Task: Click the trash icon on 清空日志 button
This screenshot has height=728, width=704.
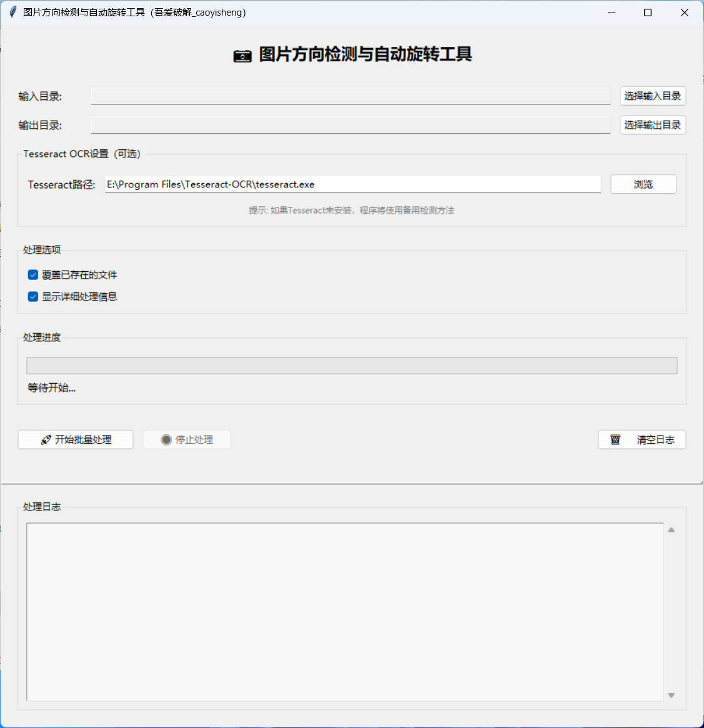Action: (x=615, y=439)
